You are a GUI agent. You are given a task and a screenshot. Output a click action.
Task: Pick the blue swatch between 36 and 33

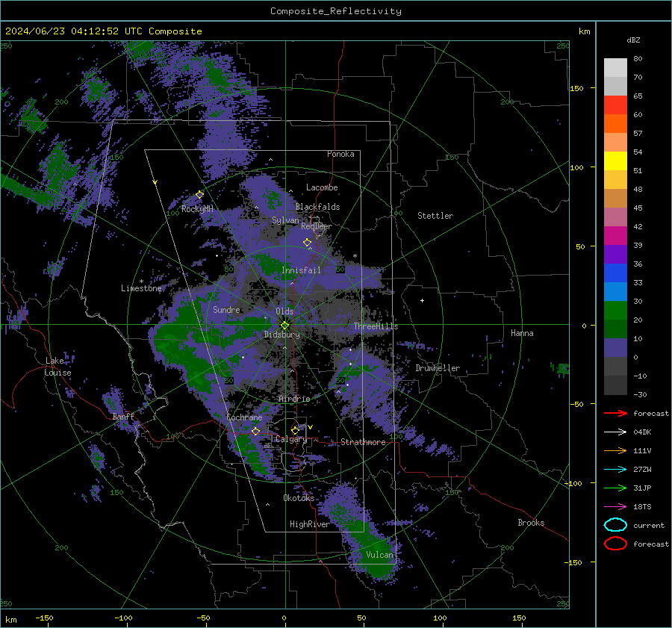pos(615,273)
